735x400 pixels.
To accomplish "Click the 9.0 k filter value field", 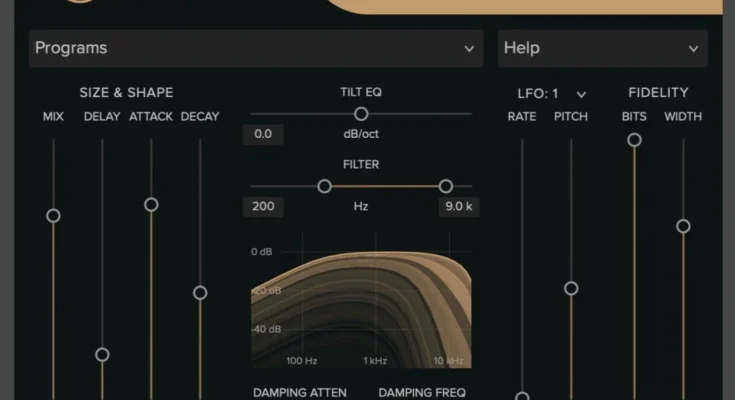I will (x=458, y=207).
